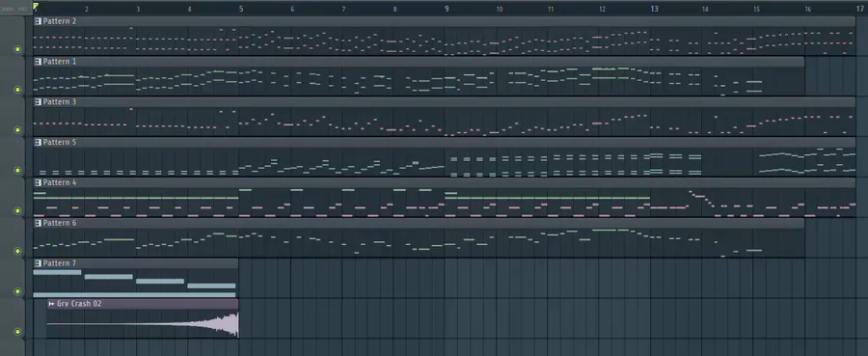The width and height of the screenshot is (868, 356).
Task: Click bar 13 on the timeline ruler
Action: click(654, 9)
